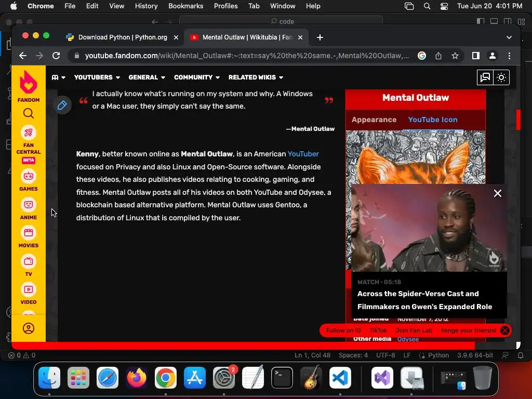
Task: Open the History menu
Action: point(146,6)
